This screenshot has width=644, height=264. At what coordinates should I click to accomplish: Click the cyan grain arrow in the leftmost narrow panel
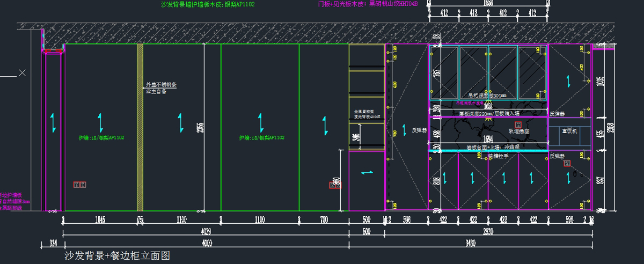pyautogui.click(x=53, y=123)
